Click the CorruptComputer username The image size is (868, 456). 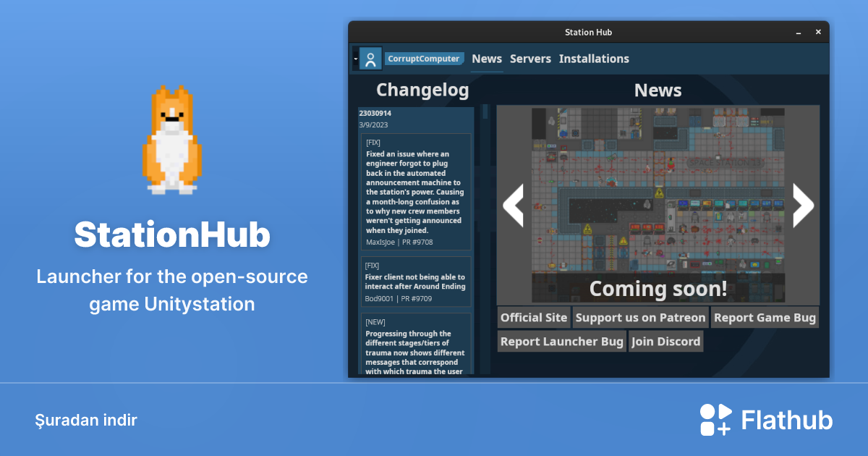[x=424, y=58]
